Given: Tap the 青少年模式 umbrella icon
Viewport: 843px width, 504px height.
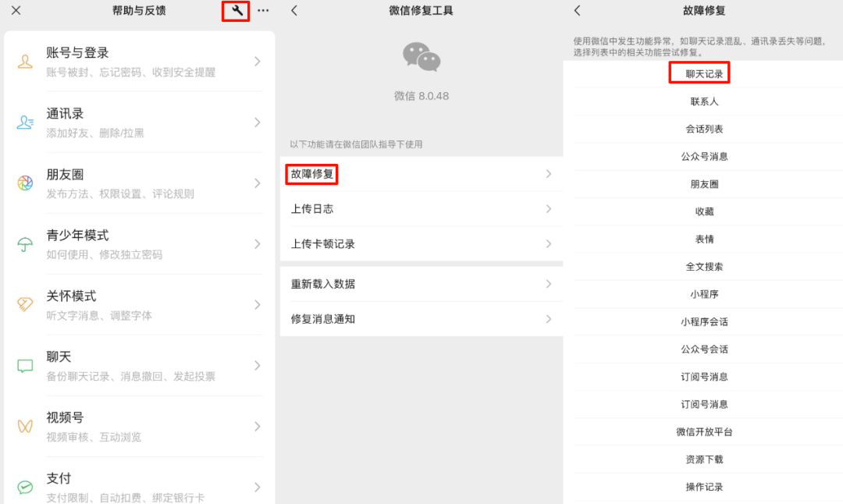Looking at the screenshot, I should point(25,244).
